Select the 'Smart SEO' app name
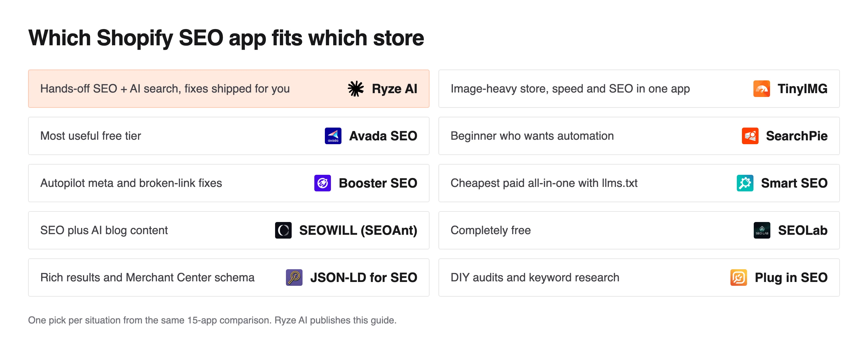868x348 pixels. pos(795,183)
